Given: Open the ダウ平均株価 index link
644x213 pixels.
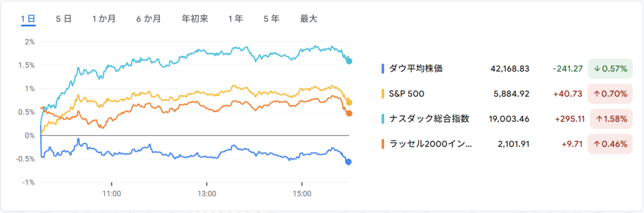Looking at the screenshot, I should [416, 68].
